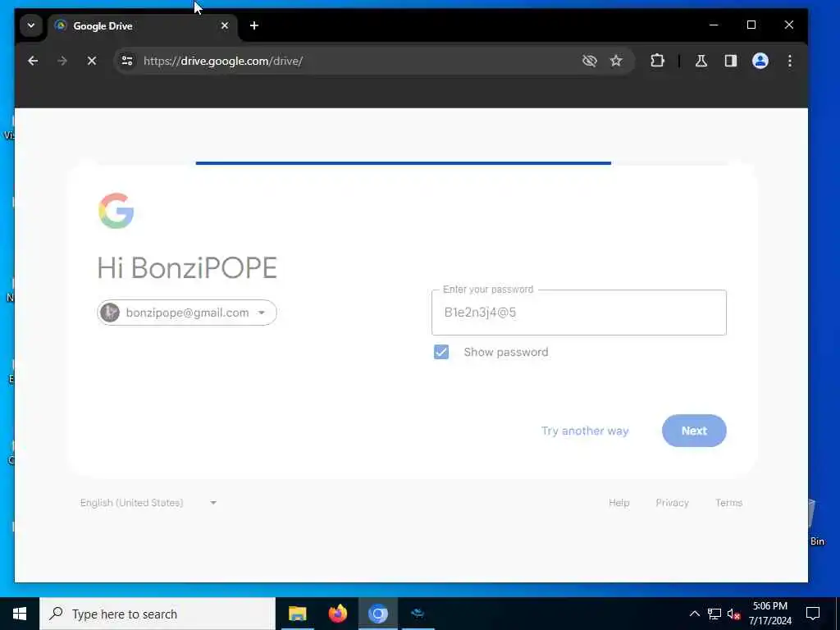Image resolution: width=840 pixels, height=630 pixels.
Task: Open the Windows Start menu
Action: pyautogui.click(x=20, y=614)
